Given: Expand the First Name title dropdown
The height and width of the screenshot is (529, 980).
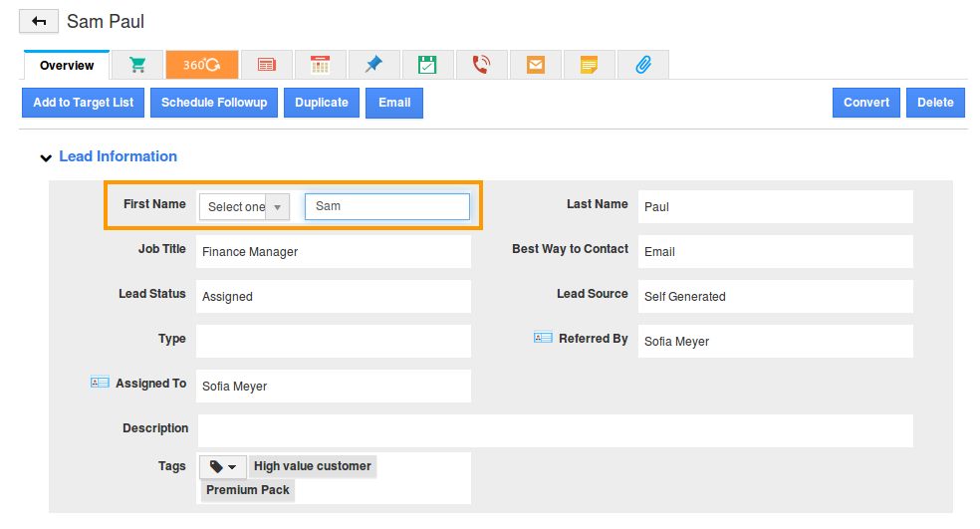Looking at the screenshot, I should click(x=244, y=207).
